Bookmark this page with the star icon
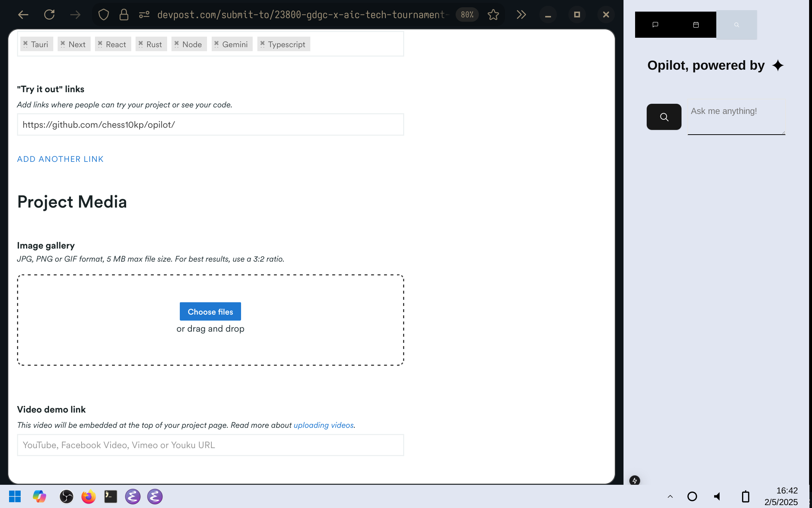 [493, 15]
